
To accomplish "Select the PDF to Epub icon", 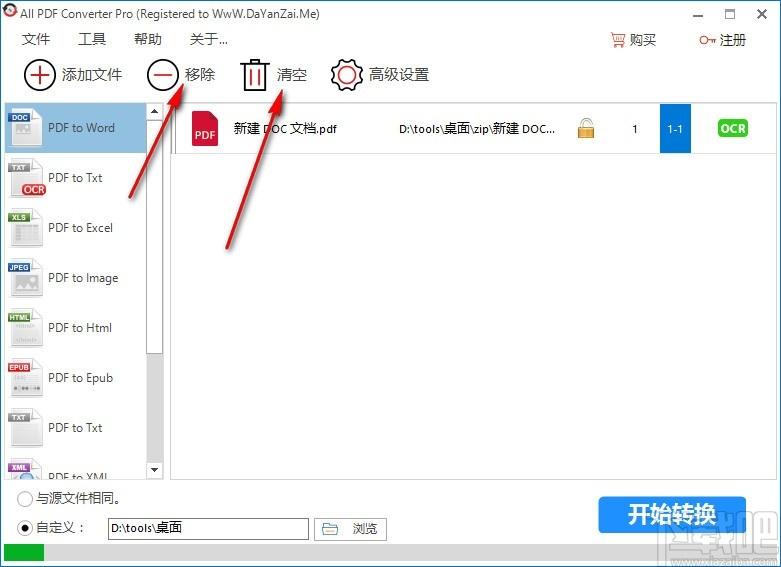I will pos(25,378).
